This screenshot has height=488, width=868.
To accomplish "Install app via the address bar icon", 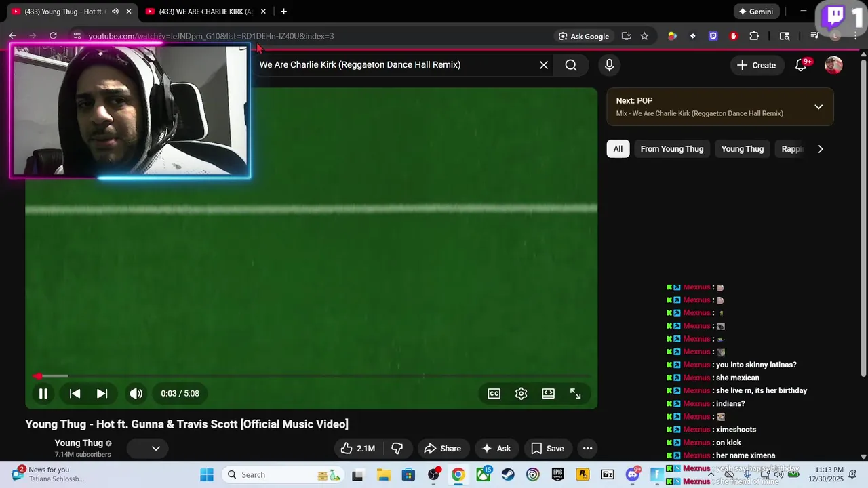I will (x=626, y=36).
